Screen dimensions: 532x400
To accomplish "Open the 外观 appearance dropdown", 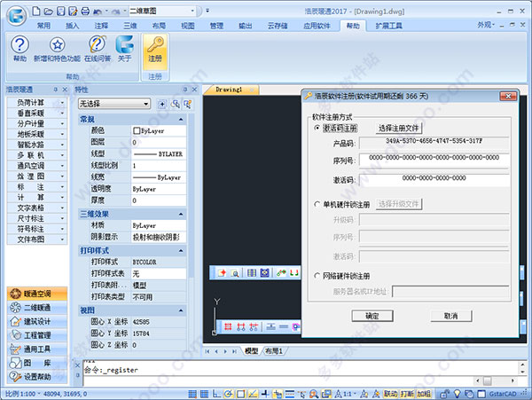I will [486, 25].
